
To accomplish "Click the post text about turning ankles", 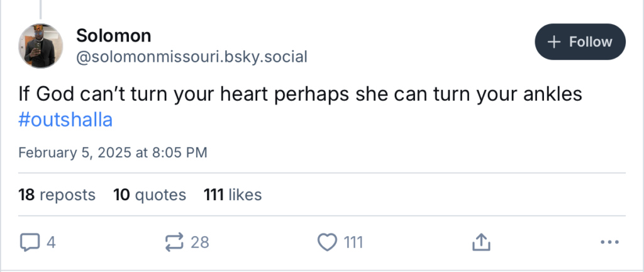I will (300, 94).
